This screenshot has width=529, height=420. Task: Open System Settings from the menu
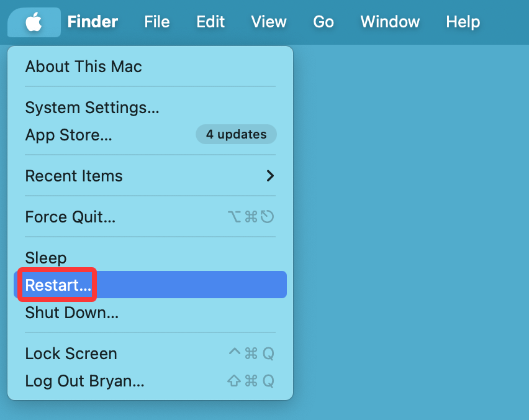(92, 107)
